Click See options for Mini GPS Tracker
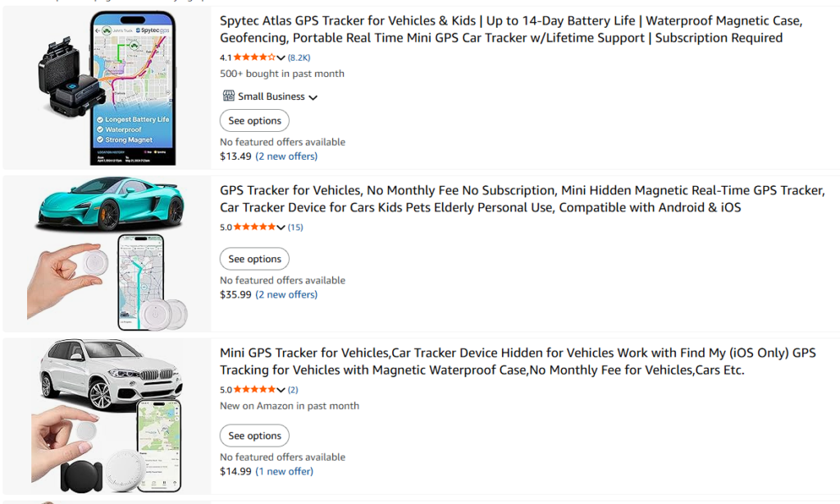The width and height of the screenshot is (840, 504). 254,436
